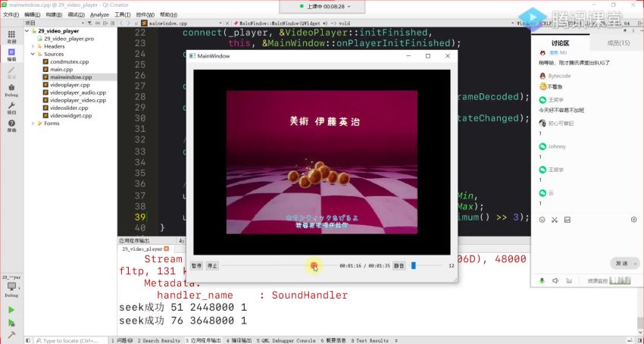Open the QML Debugger Console pane

tap(286, 340)
